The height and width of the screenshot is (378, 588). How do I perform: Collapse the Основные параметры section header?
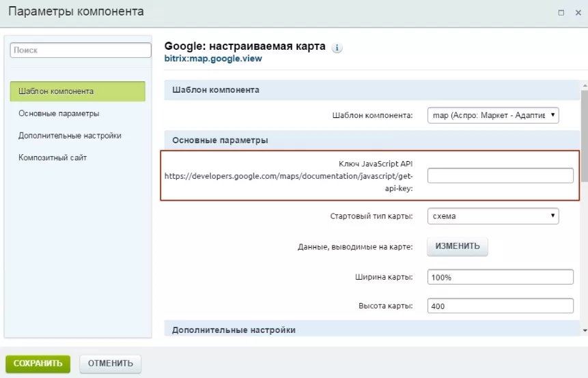(372, 141)
